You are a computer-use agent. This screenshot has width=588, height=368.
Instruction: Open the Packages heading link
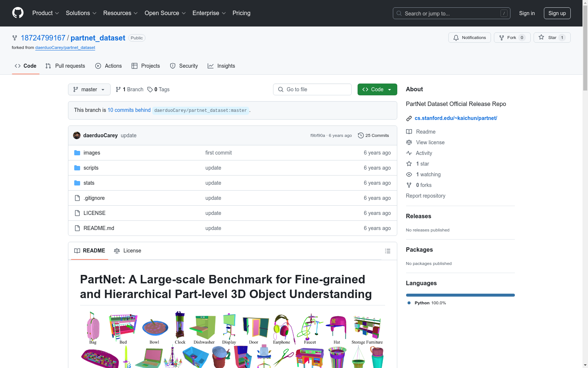tap(419, 250)
